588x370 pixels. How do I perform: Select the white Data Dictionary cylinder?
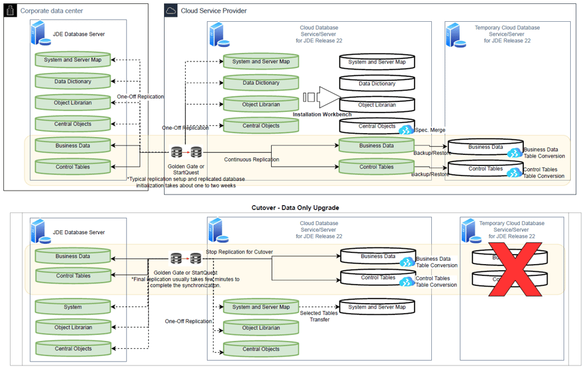(377, 83)
